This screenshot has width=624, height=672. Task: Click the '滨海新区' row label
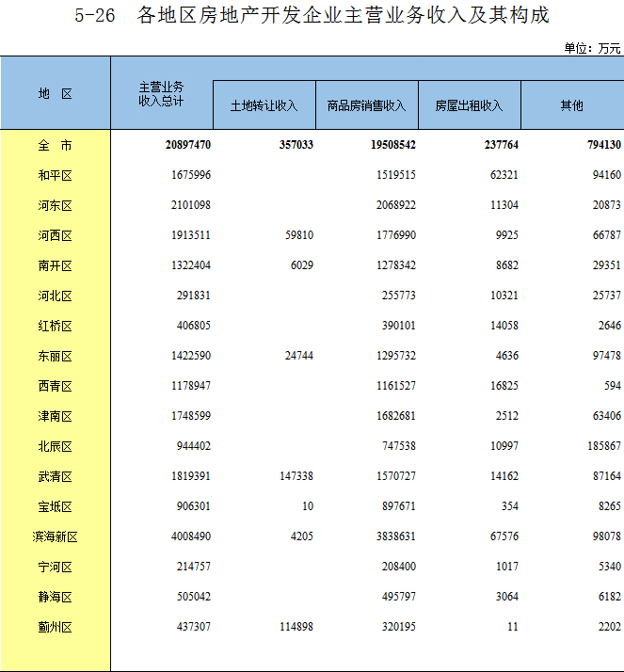[x=55, y=536]
